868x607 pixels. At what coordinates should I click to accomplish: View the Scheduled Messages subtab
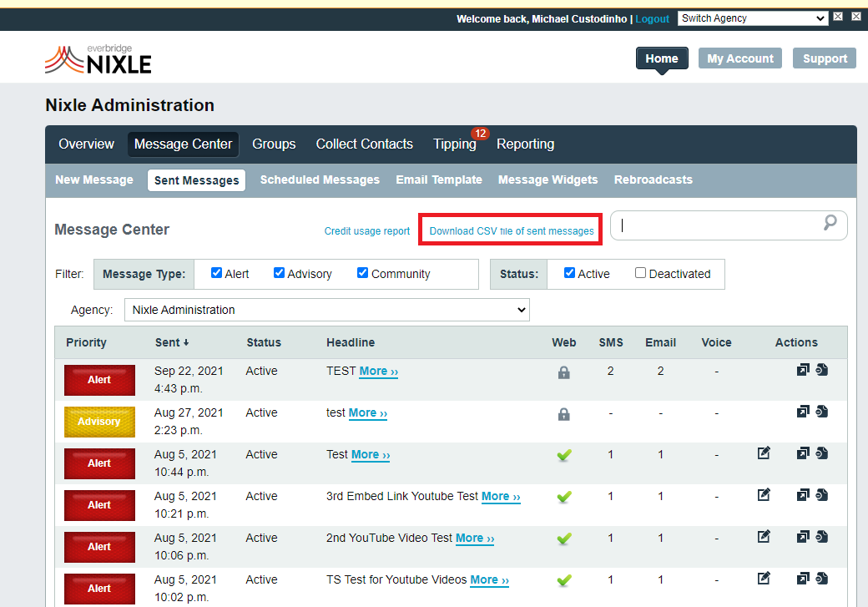pyautogui.click(x=320, y=180)
